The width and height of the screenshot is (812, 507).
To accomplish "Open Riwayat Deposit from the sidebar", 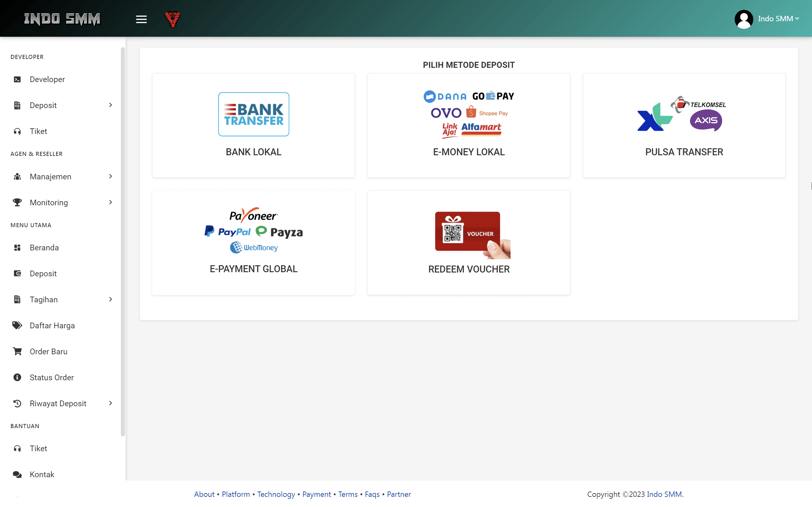I will (58, 403).
